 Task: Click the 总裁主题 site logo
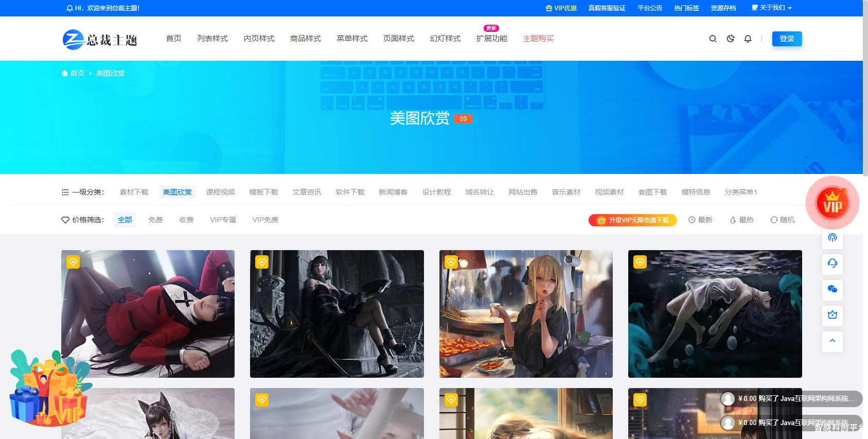pos(100,40)
